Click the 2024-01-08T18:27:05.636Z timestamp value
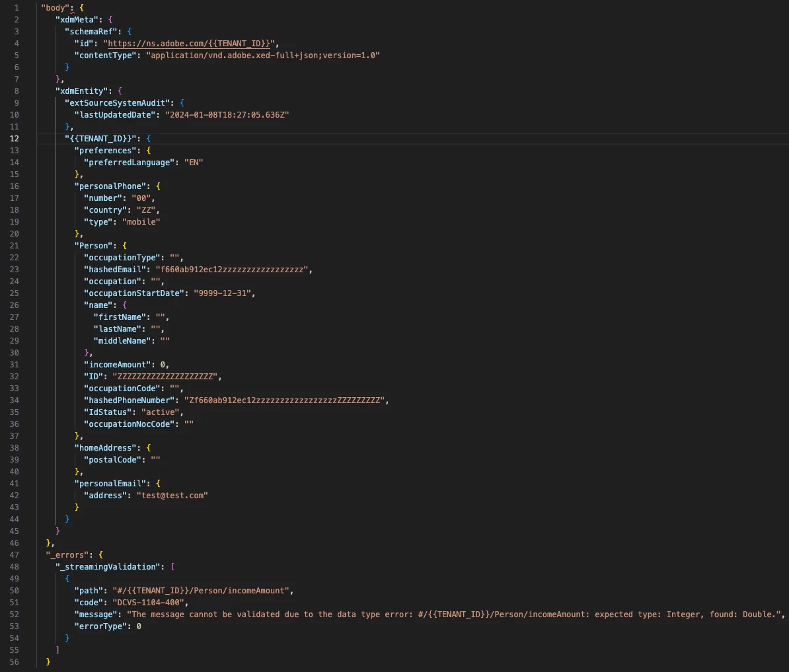 tap(227, 115)
